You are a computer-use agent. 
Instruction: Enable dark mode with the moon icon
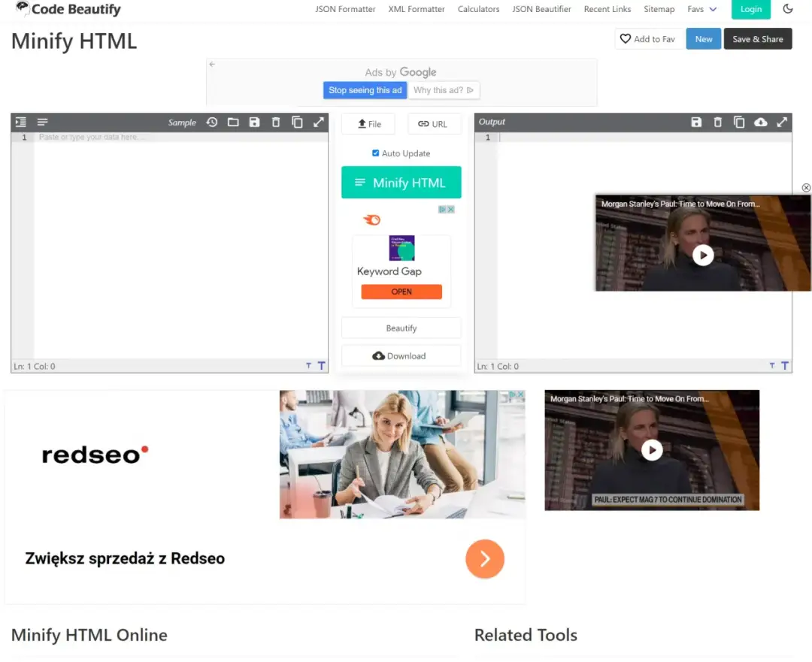click(787, 9)
